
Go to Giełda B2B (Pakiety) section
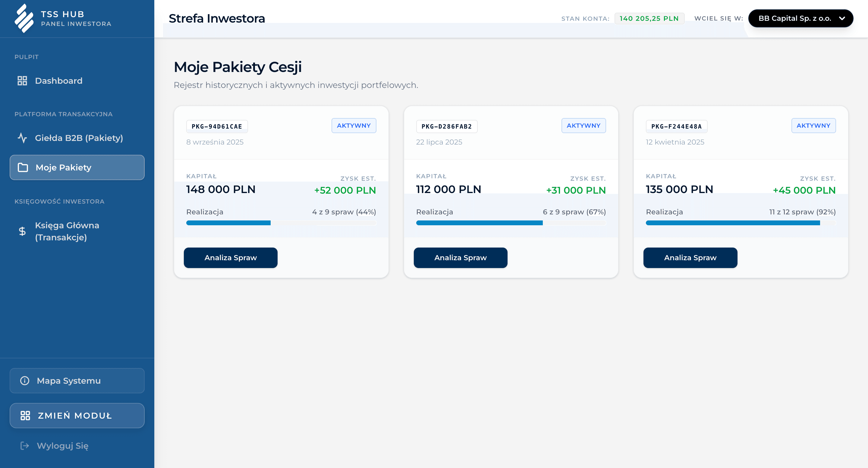coord(79,138)
